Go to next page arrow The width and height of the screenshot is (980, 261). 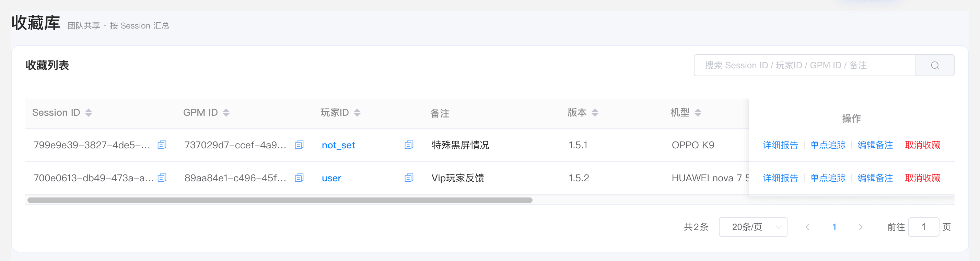861,227
